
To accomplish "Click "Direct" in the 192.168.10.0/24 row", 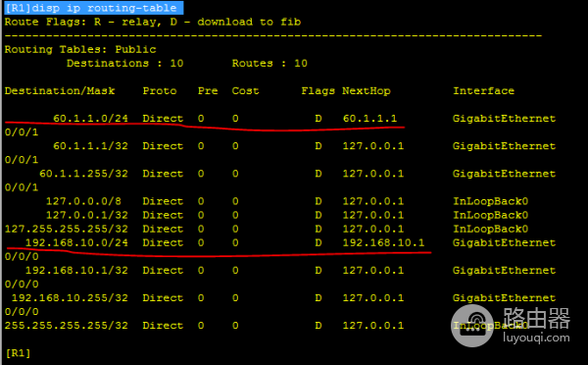I will tap(163, 242).
